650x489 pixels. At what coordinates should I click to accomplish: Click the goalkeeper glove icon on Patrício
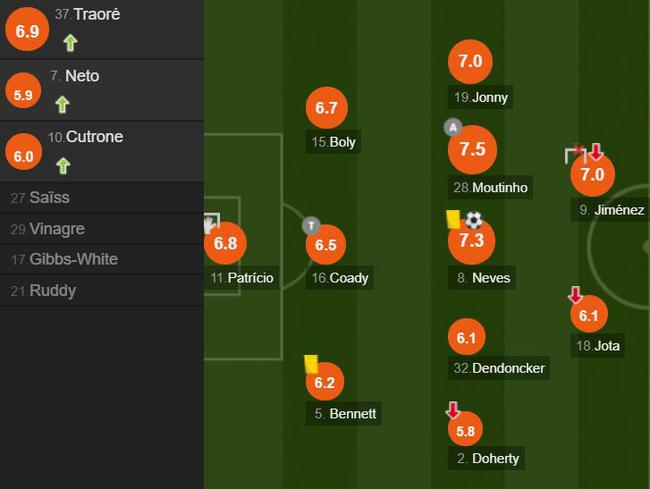(x=211, y=224)
